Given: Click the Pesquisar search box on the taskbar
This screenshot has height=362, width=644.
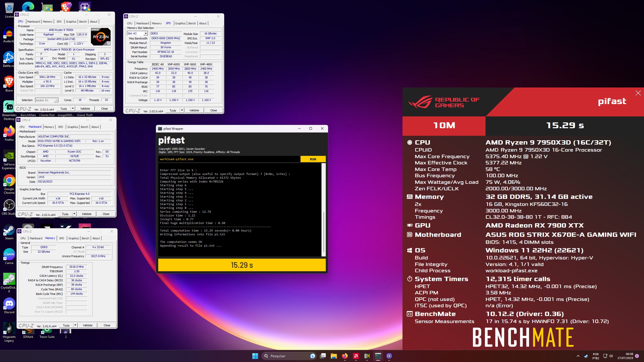Looking at the screenshot, I should point(289,356).
